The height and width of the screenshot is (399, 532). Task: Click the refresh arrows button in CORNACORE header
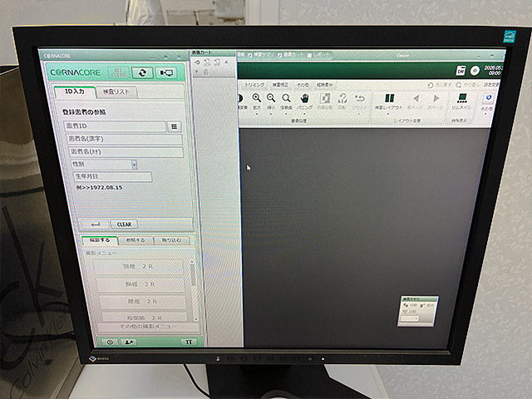142,72
